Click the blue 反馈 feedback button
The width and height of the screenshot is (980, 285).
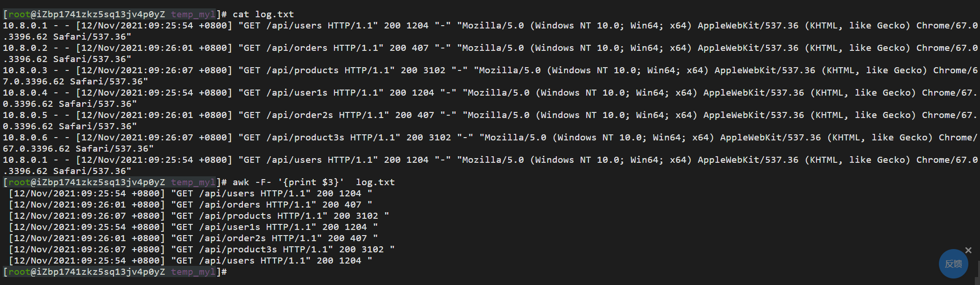pos(953,264)
